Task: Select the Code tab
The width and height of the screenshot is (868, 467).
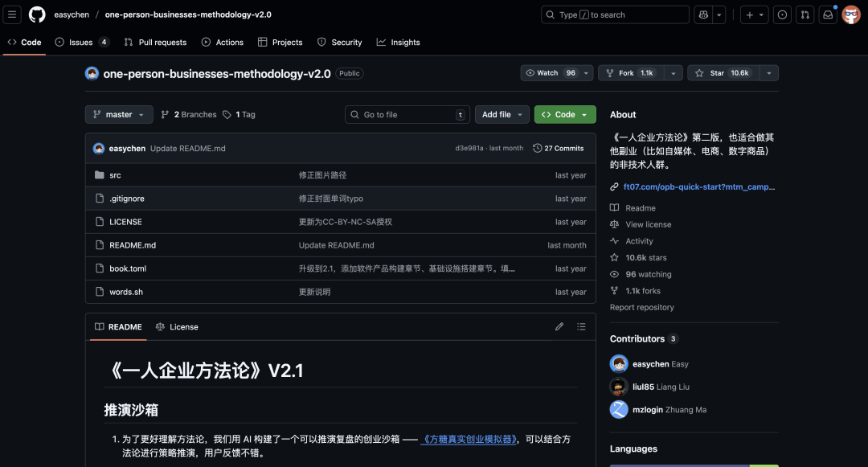Action: point(24,42)
